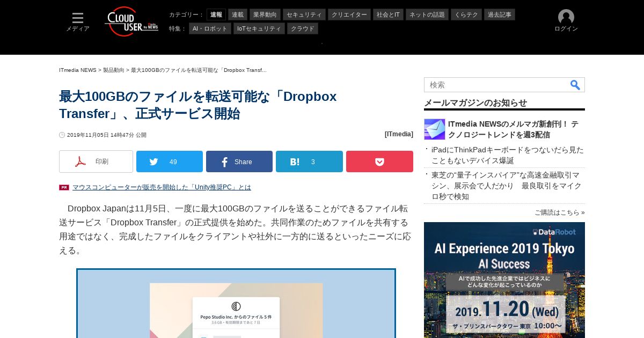Open the メディア hamburger menu
Screen dimensions: 644x338
[78, 22]
